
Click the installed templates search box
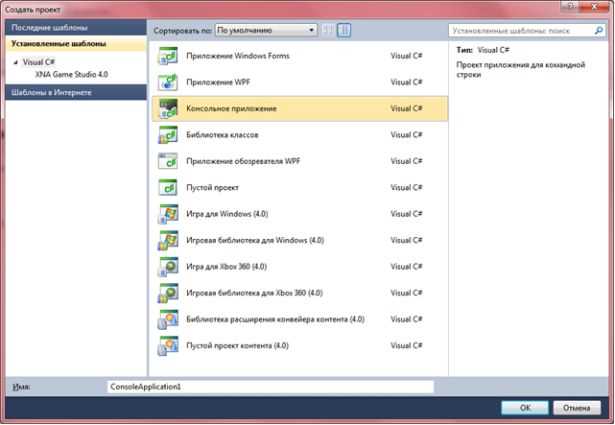coord(528,31)
